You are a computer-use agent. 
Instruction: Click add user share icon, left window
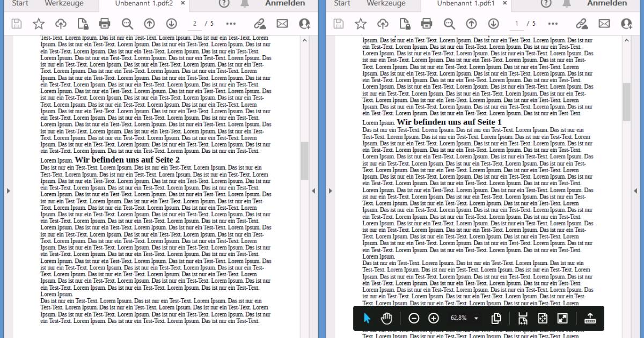304,24
